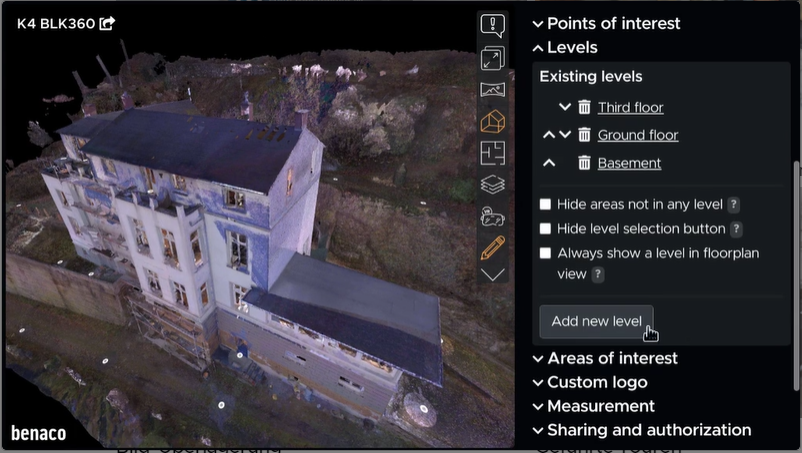Expand the Areas of interest section
Image resolution: width=802 pixels, height=453 pixels.
(x=605, y=358)
